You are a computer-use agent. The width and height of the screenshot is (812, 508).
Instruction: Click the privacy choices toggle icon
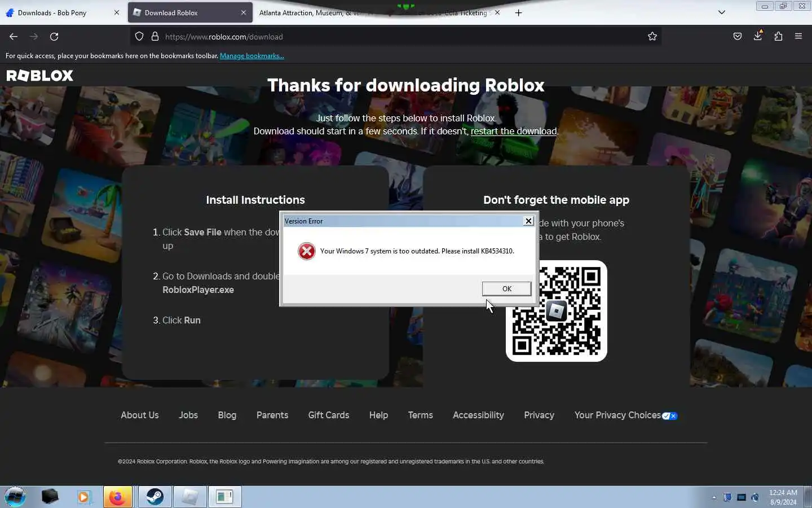tap(669, 416)
